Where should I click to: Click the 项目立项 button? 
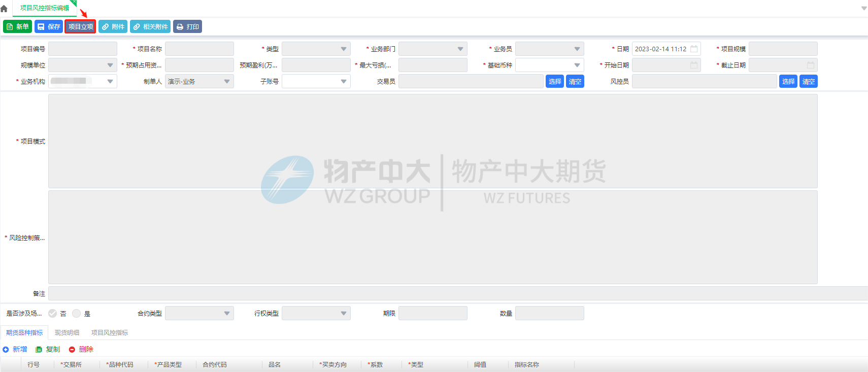coord(80,26)
